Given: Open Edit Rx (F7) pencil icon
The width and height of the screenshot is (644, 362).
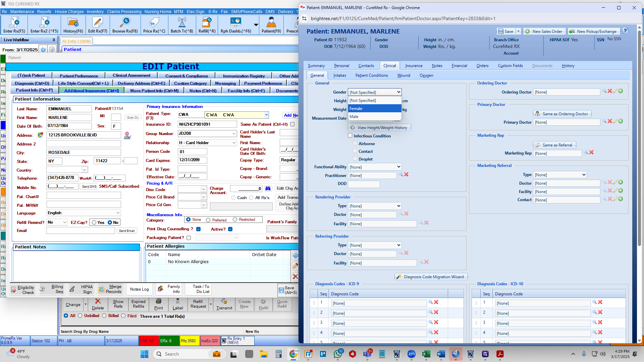Looking at the screenshot, I should click(98, 25).
